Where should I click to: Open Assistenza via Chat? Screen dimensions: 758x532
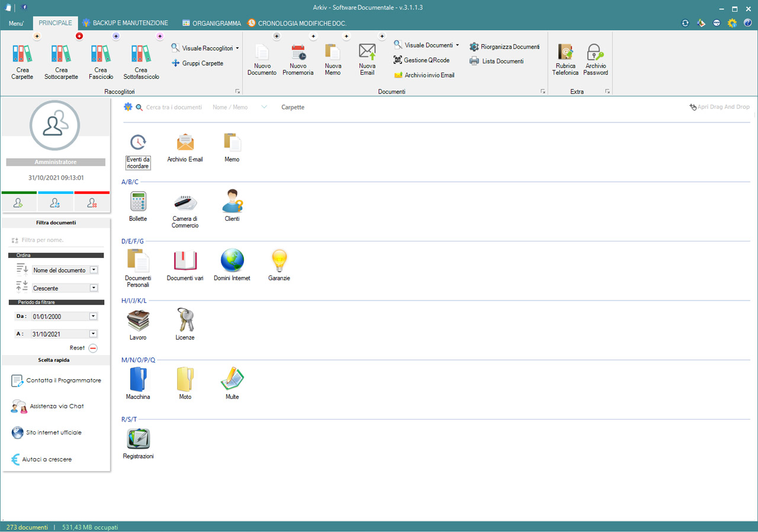point(47,407)
